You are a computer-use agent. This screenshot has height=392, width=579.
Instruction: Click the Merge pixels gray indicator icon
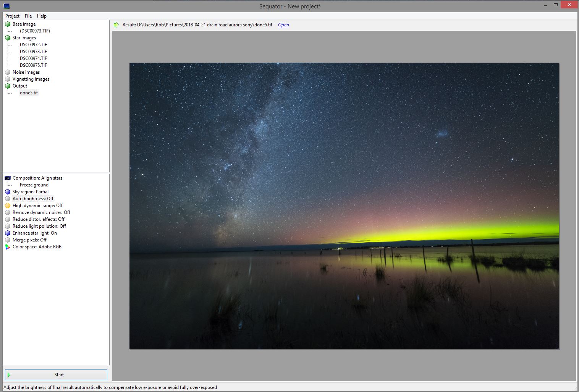[x=8, y=240]
